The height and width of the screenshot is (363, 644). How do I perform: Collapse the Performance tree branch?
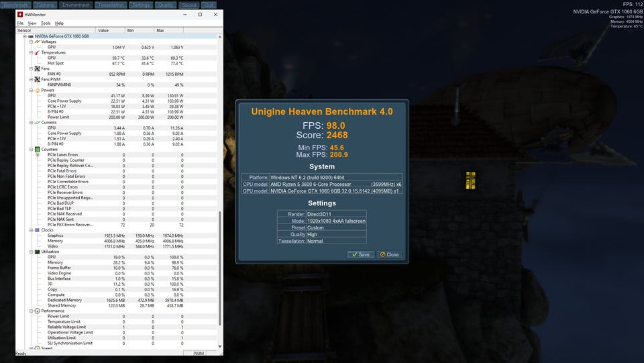click(32, 311)
